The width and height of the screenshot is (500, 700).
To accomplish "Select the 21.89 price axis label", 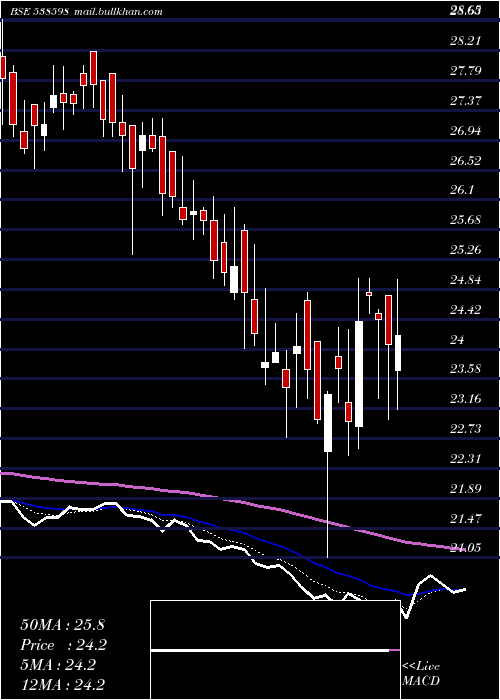I will pos(465,488).
